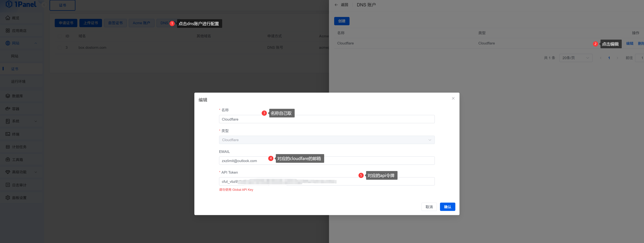Open the Acme 账户 button
Image resolution: width=644 pixels, height=243 pixels.
[x=142, y=23]
